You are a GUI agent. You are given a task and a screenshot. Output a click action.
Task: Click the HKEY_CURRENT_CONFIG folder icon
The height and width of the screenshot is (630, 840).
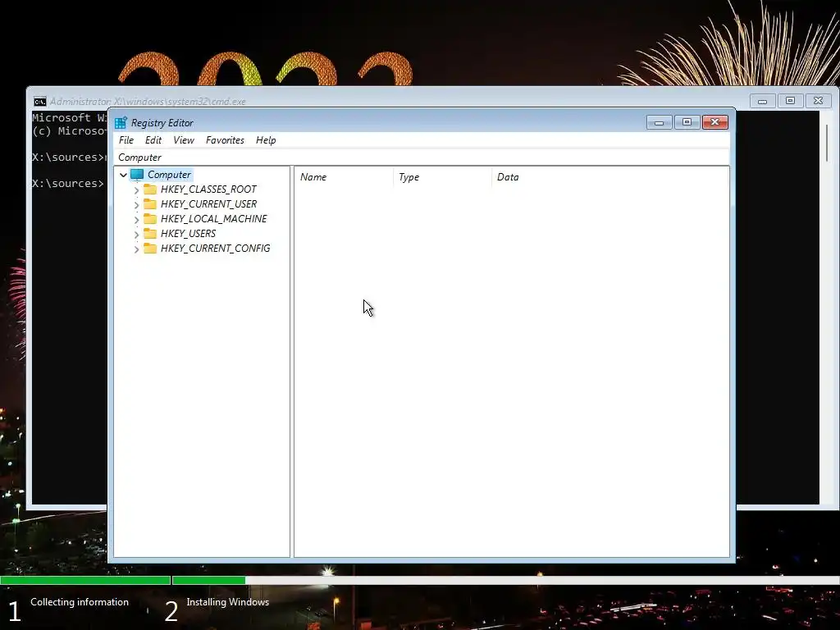point(150,248)
